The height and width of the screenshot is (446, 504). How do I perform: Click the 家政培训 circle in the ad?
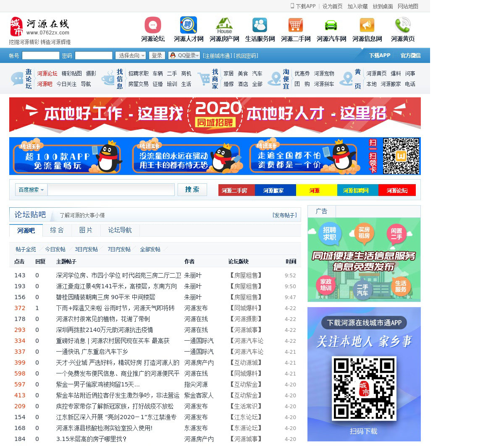pos(326,284)
